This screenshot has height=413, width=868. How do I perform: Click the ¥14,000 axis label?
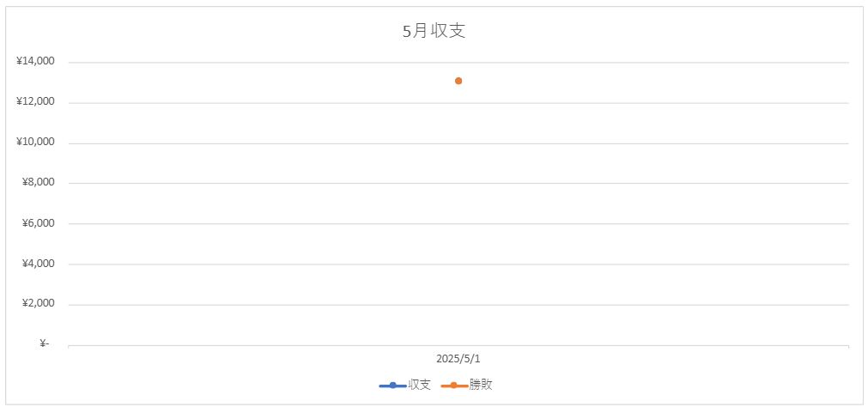(35, 62)
